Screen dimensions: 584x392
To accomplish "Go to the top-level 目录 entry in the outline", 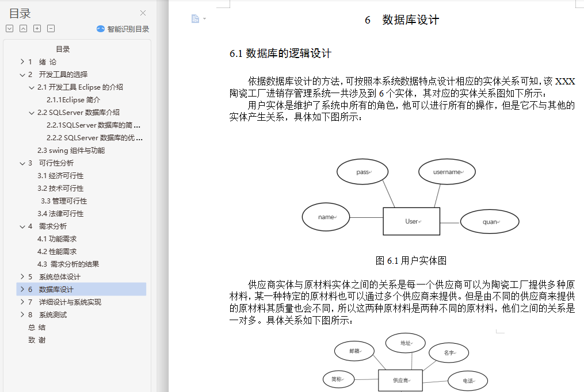I will click(63, 49).
